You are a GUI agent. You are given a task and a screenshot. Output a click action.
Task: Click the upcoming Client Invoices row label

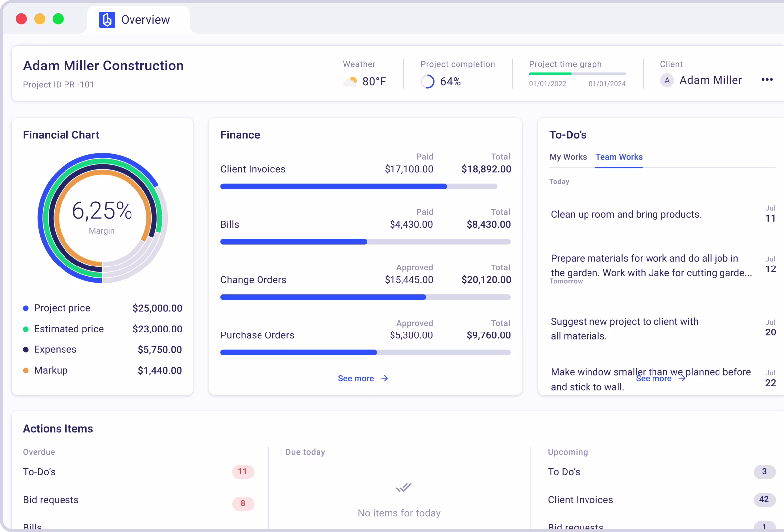pos(581,500)
